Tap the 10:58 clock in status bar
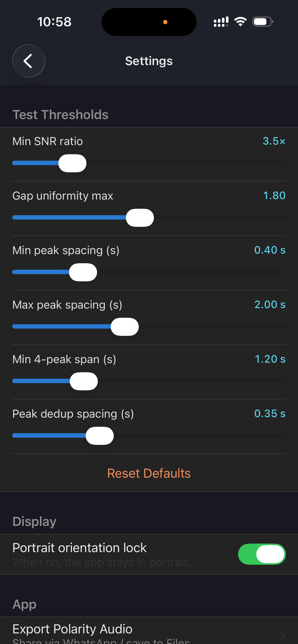The width and height of the screenshot is (298, 644). coord(54,22)
